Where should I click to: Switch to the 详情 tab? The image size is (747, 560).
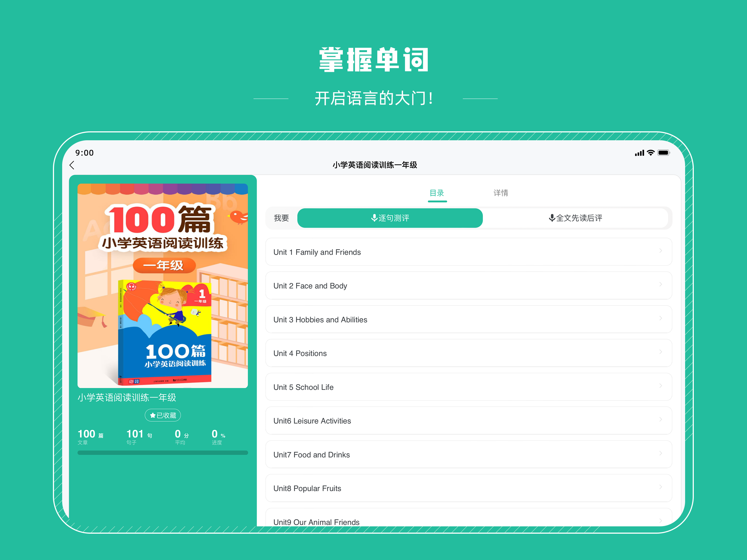click(x=501, y=193)
